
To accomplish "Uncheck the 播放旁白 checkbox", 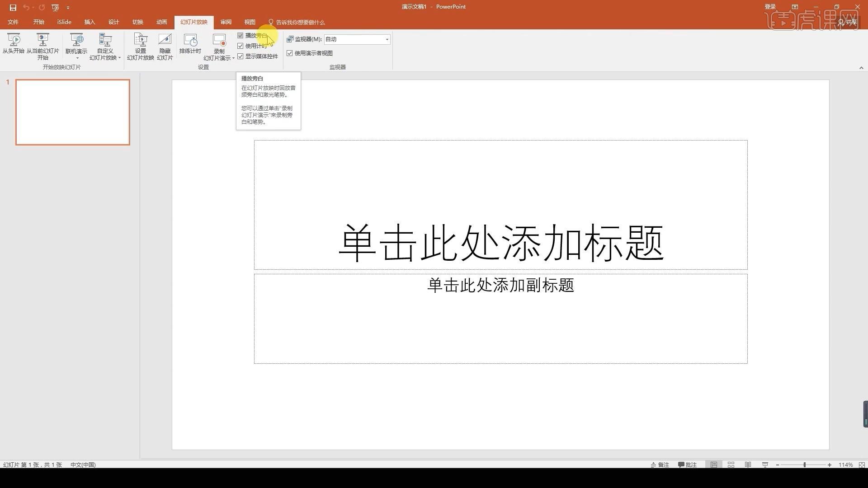I will [241, 35].
